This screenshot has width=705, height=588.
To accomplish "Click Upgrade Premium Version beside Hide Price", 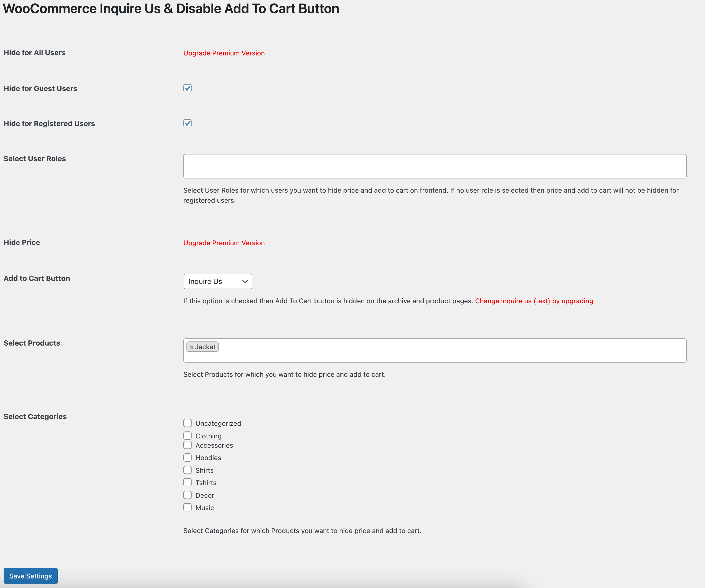I will point(224,242).
